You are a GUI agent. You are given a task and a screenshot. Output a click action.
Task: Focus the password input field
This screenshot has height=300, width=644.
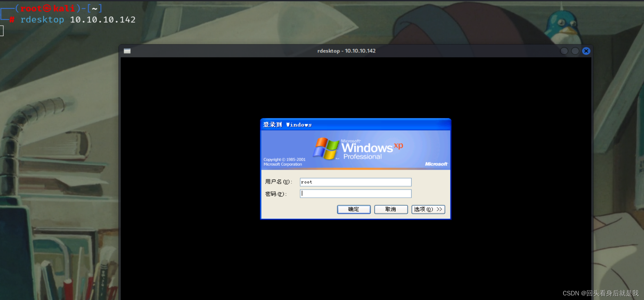click(x=356, y=194)
